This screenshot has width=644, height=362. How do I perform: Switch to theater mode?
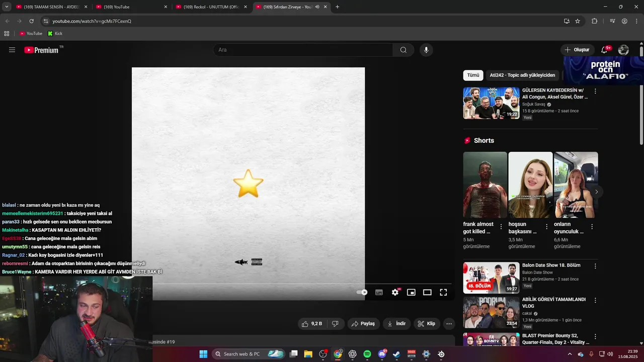tap(427, 292)
